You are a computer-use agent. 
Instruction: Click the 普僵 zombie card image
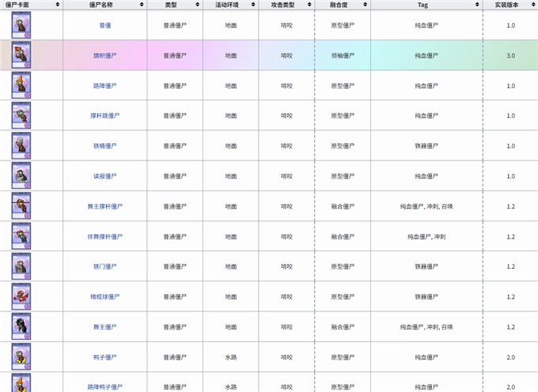tap(21, 25)
